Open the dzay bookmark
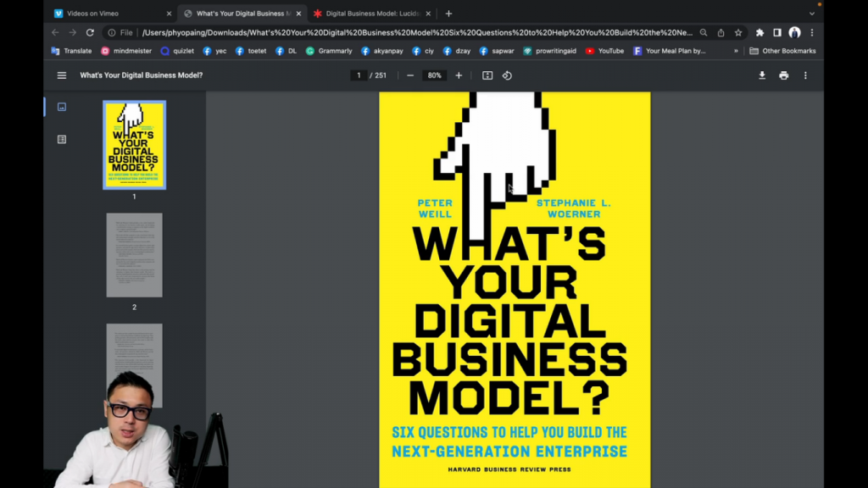The image size is (868, 488). 457,51
